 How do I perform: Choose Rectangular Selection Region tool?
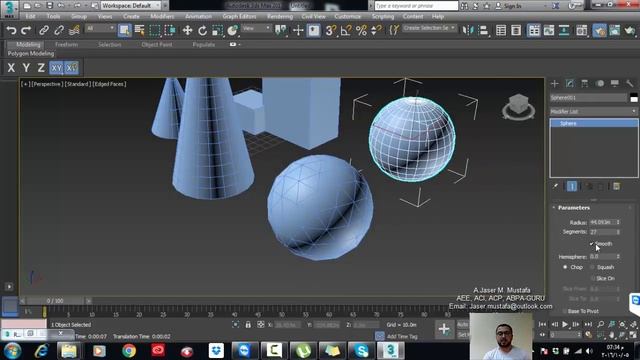(x=155, y=30)
